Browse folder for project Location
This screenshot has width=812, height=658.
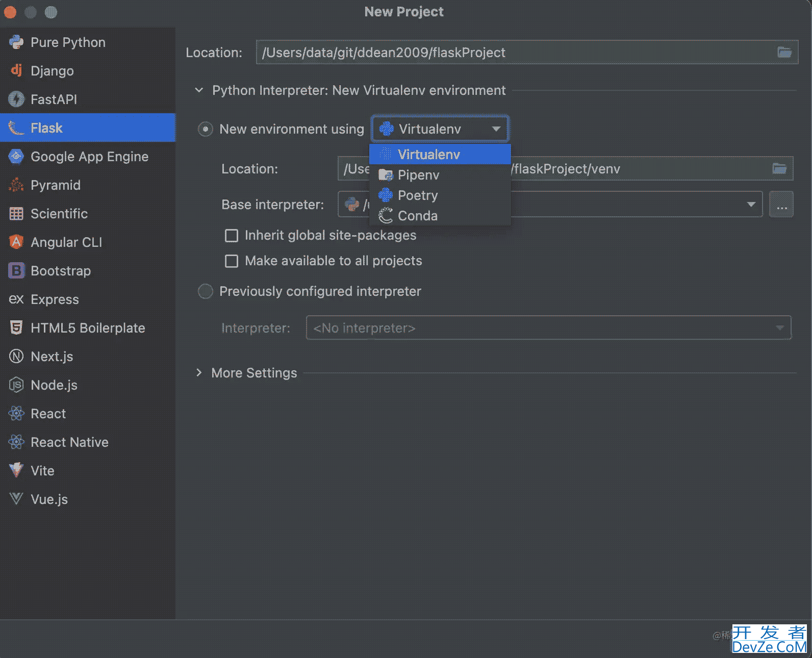tap(784, 52)
